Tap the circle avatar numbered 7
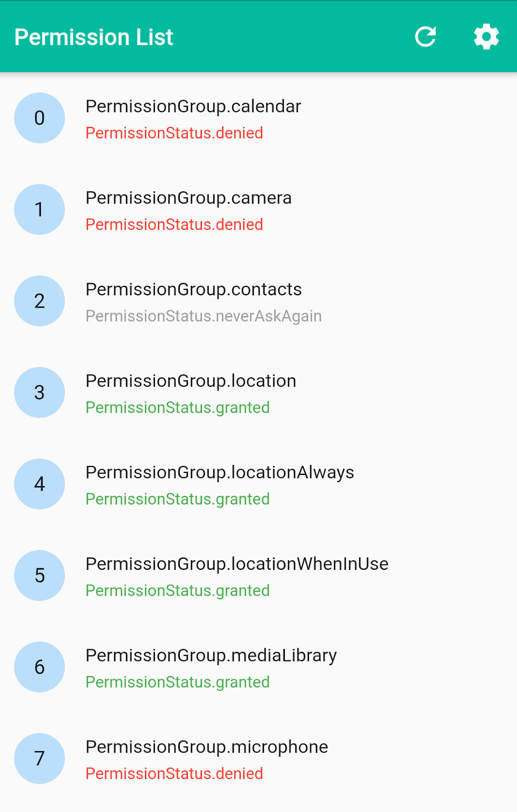 click(x=40, y=758)
